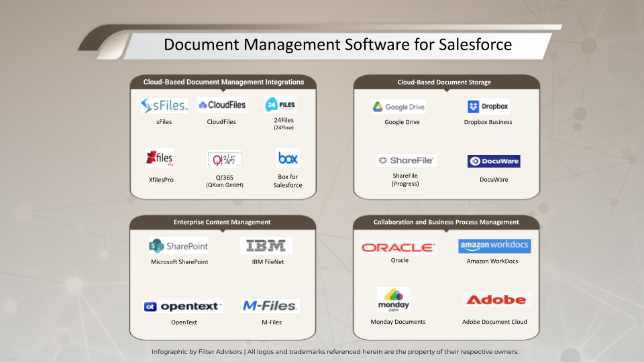Click the 'Enterprise Content Management' header
The height and width of the screenshot is (362, 644).
[222, 222]
